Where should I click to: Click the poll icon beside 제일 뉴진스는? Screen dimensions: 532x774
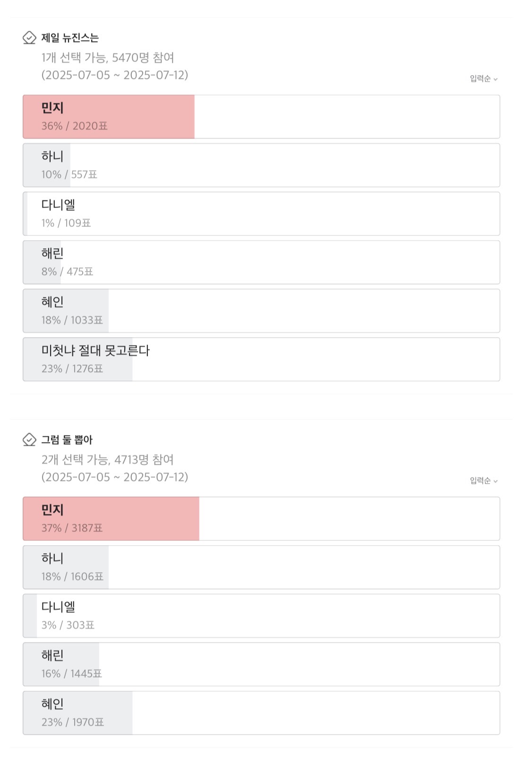pos(29,38)
